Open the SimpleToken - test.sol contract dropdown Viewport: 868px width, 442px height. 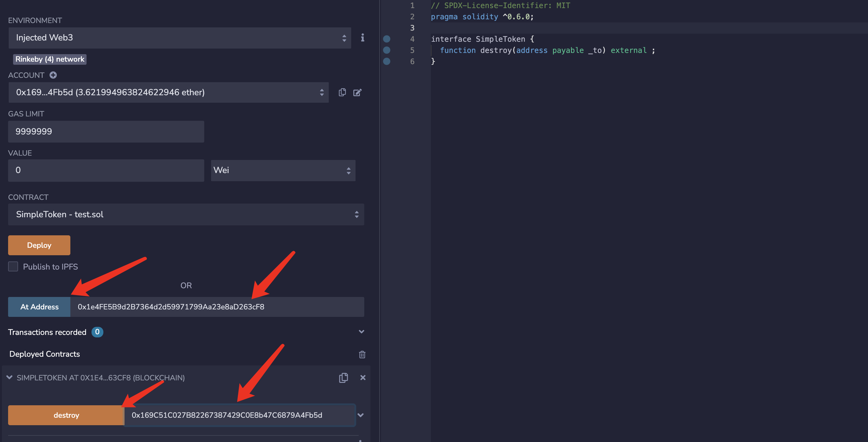[x=186, y=214]
